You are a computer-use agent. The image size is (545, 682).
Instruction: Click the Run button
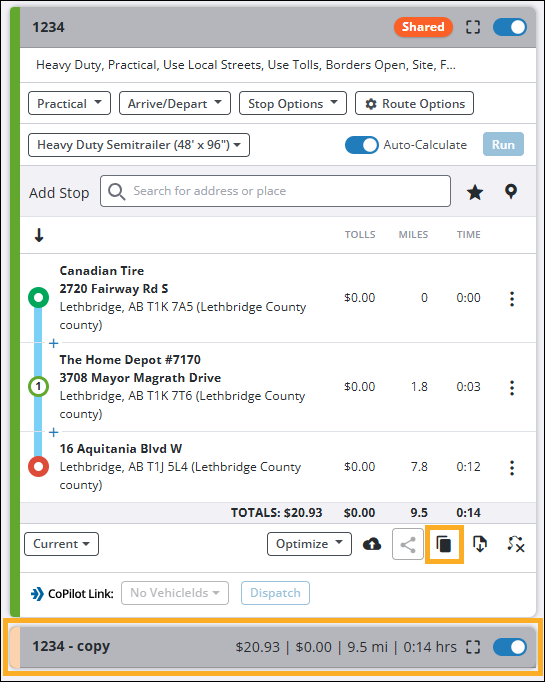(503, 144)
